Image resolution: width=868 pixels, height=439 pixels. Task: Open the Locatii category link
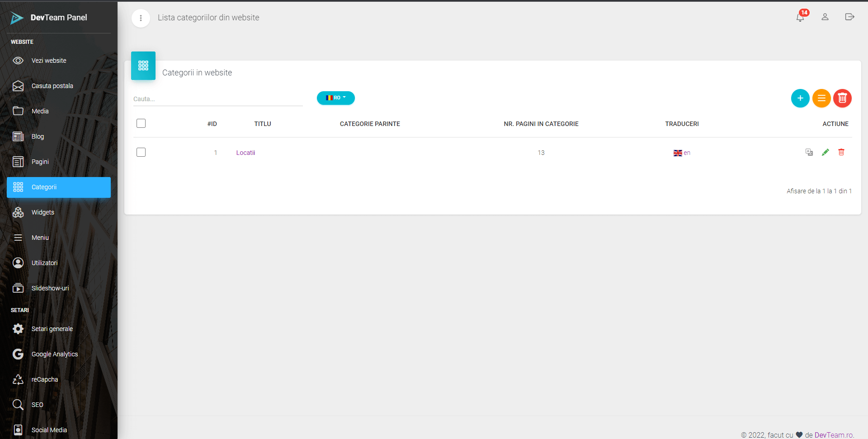tap(245, 153)
